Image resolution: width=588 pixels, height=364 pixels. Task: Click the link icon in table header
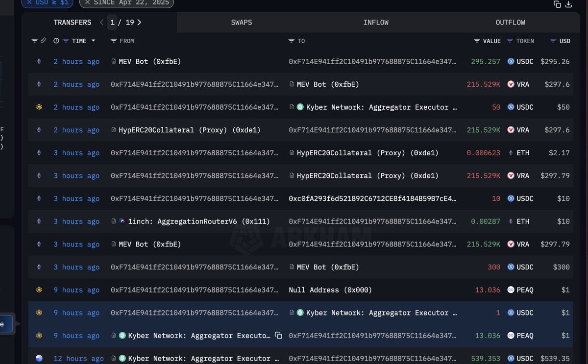click(43, 41)
